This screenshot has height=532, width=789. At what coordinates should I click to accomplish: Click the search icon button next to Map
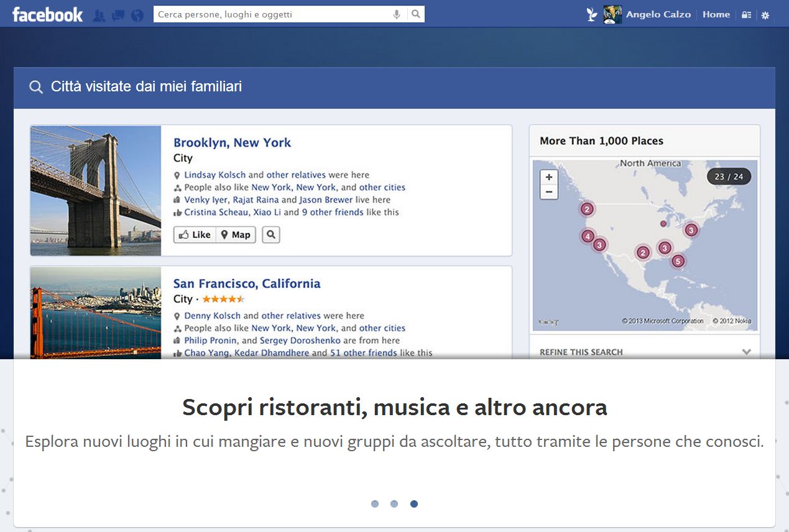[271, 235]
